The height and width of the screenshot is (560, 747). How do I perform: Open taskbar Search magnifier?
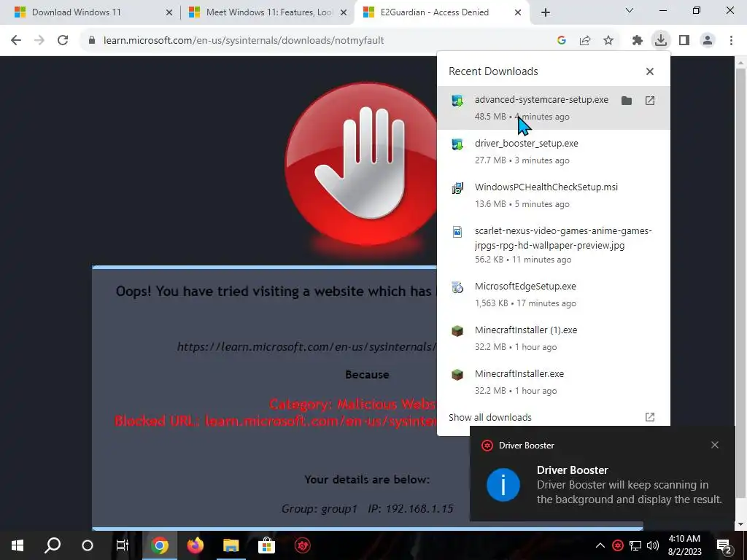tap(53, 545)
